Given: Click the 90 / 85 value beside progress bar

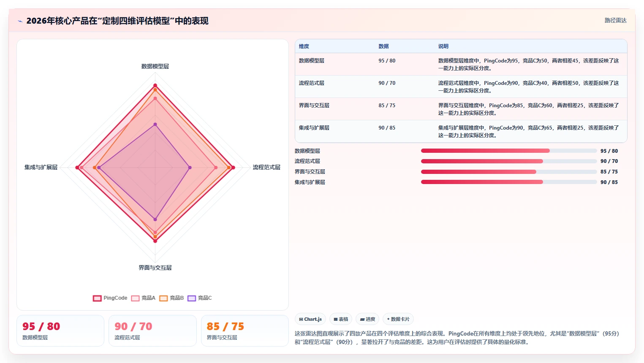Looking at the screenshot, I should [x=609, y=182].
